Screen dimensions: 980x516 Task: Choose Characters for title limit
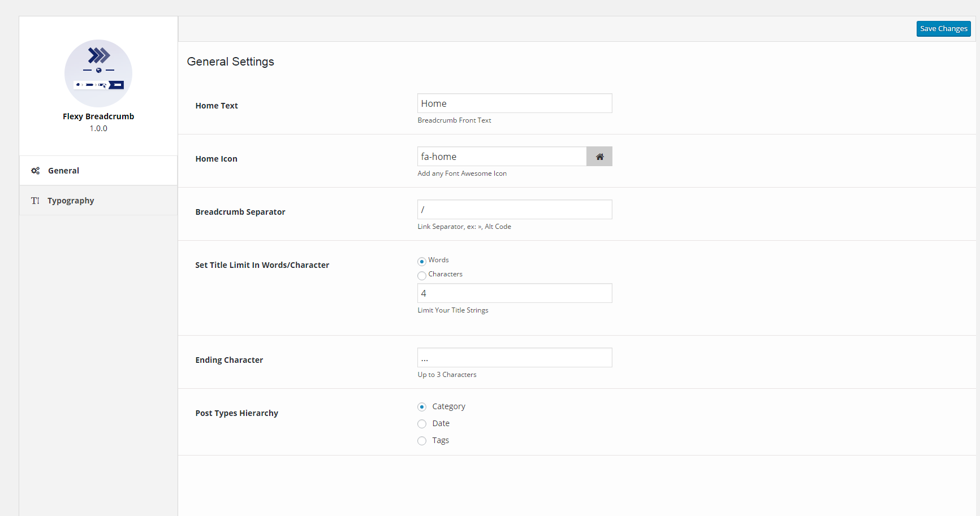pyautogui.click(x=422, y=276)
